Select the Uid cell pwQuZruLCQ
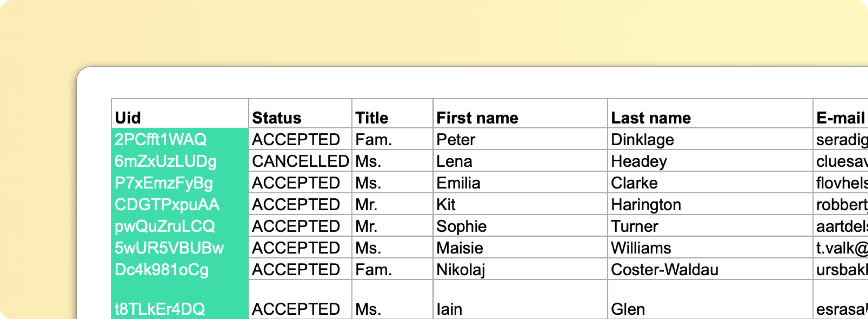The width and height of the screenshot is (868, 319). click(180, 225)
